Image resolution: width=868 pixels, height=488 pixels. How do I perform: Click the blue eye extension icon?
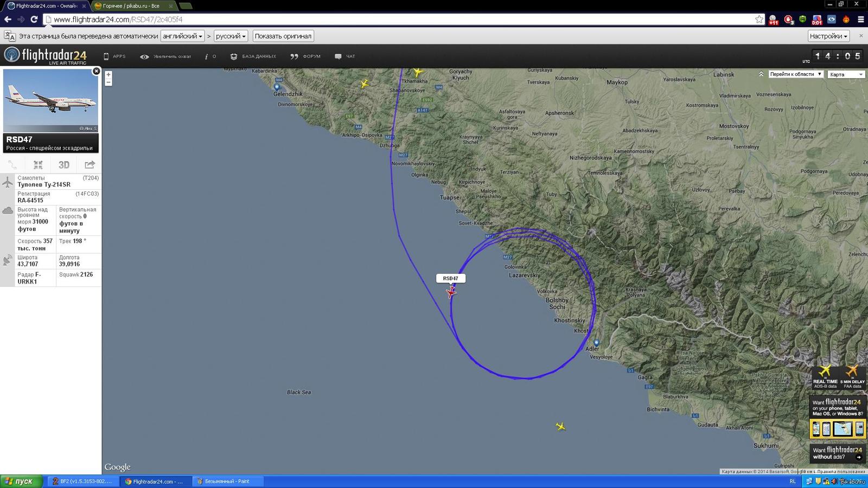click(x=832, y=20)
